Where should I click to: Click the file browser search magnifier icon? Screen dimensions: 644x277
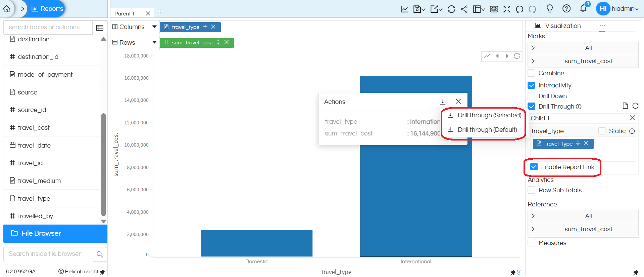click(100, 254)
